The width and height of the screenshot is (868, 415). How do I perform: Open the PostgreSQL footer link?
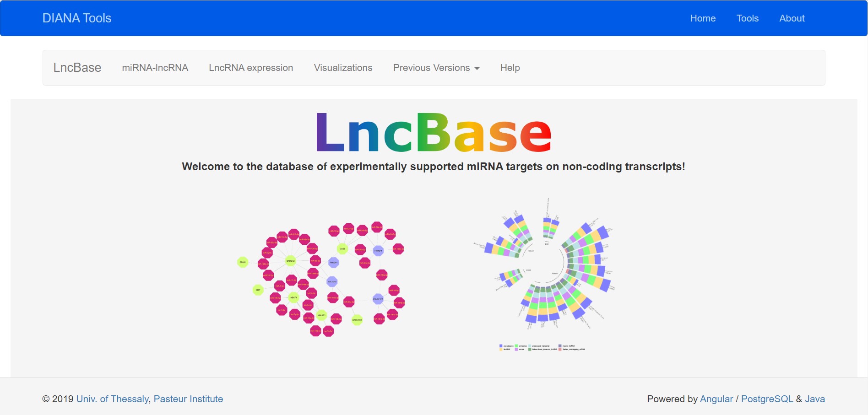coord(767,399)
